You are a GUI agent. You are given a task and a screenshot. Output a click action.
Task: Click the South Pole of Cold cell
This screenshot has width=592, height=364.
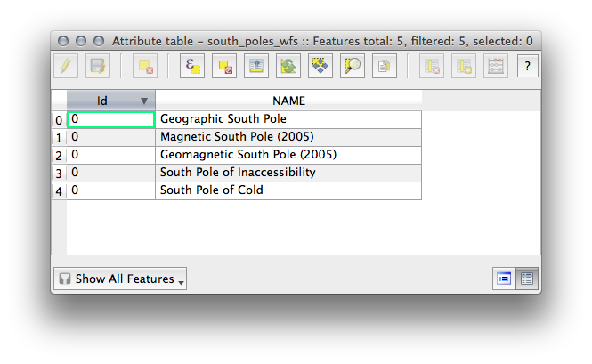pyautogui.click(x=288, y=190)
